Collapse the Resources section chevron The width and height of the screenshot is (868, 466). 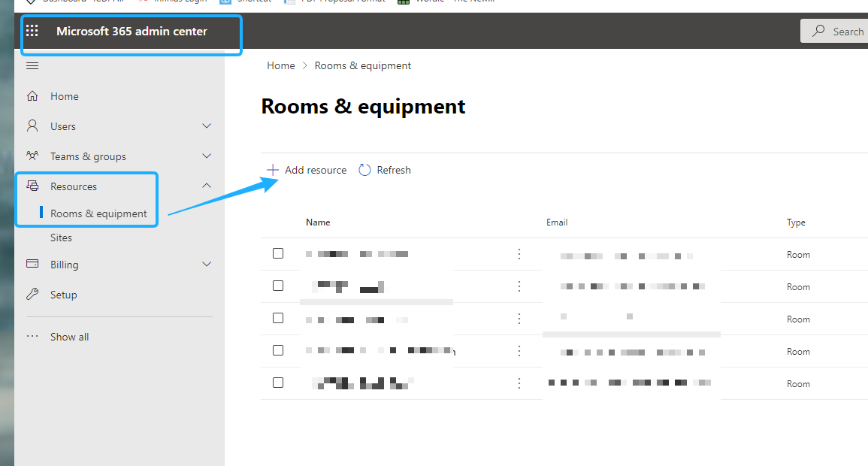click(207, 185)
